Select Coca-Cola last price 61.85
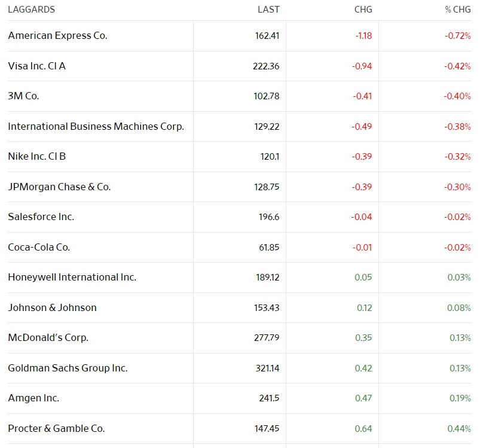This screenshot has height=448, width=480. coord(269,247)
